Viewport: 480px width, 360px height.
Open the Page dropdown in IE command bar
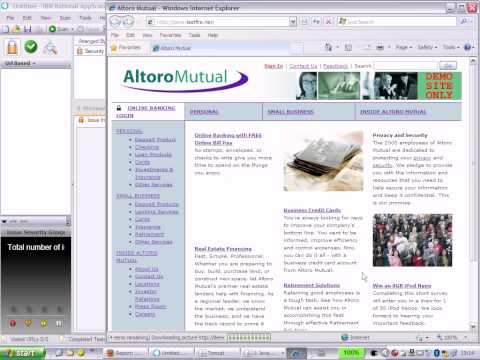[404, 47]
